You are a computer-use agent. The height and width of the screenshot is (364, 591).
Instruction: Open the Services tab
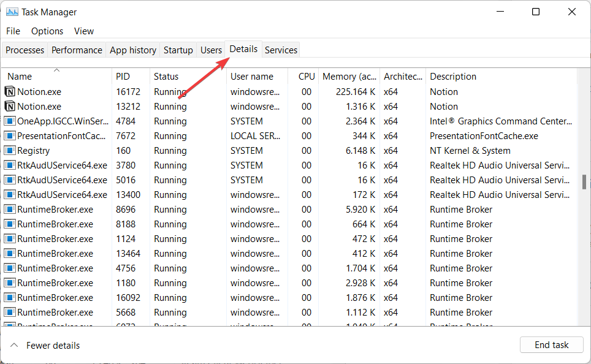(281, 50)
